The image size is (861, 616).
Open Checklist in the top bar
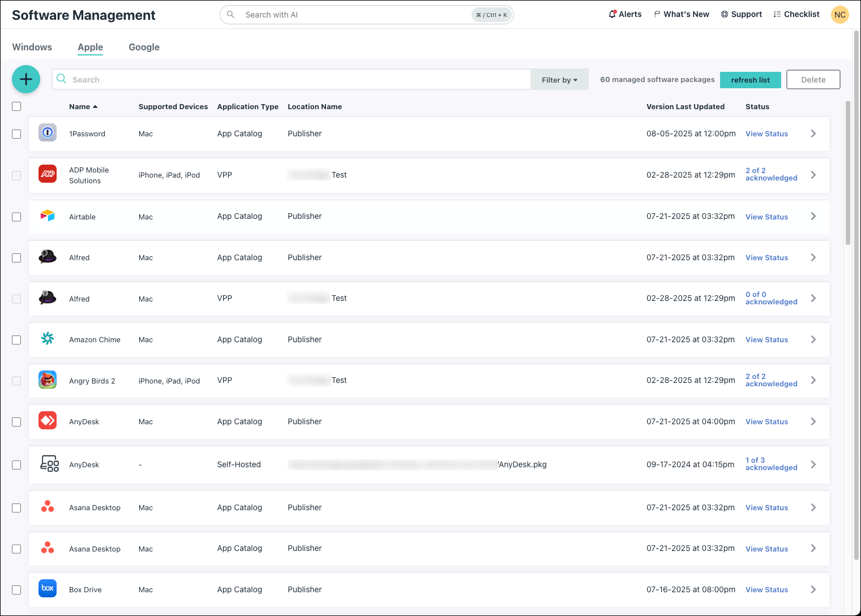[x=796, y=14]
